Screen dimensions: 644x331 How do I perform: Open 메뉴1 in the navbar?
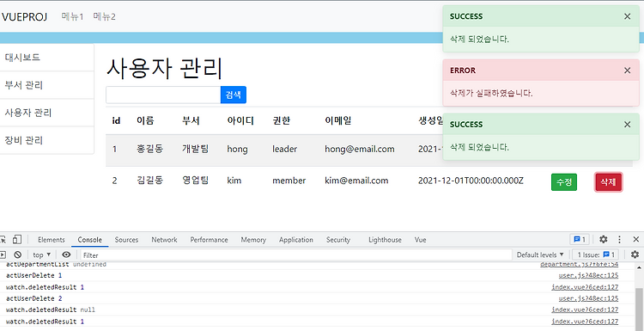pyautogui.click(x=72, y=17)
